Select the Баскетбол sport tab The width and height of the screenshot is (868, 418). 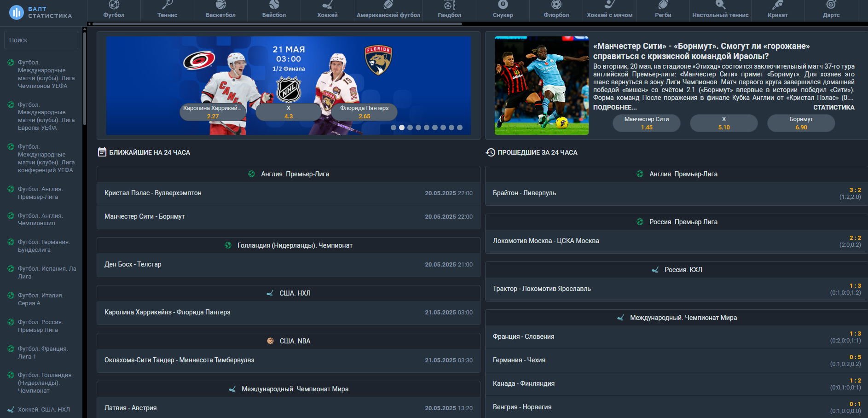point(220,10)
